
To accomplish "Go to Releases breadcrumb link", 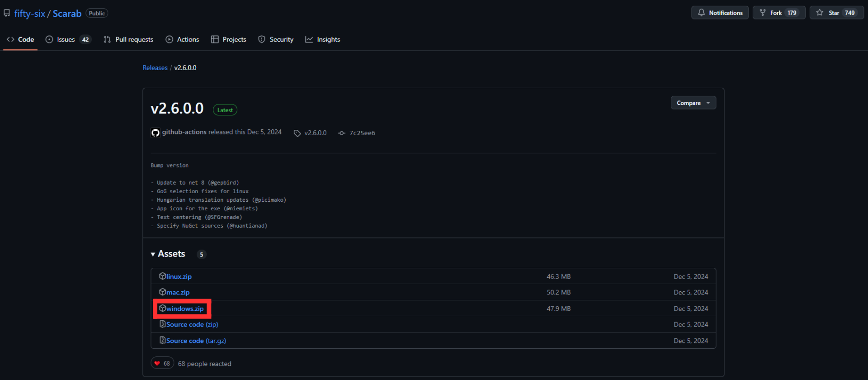I will [x=155, y=68].
